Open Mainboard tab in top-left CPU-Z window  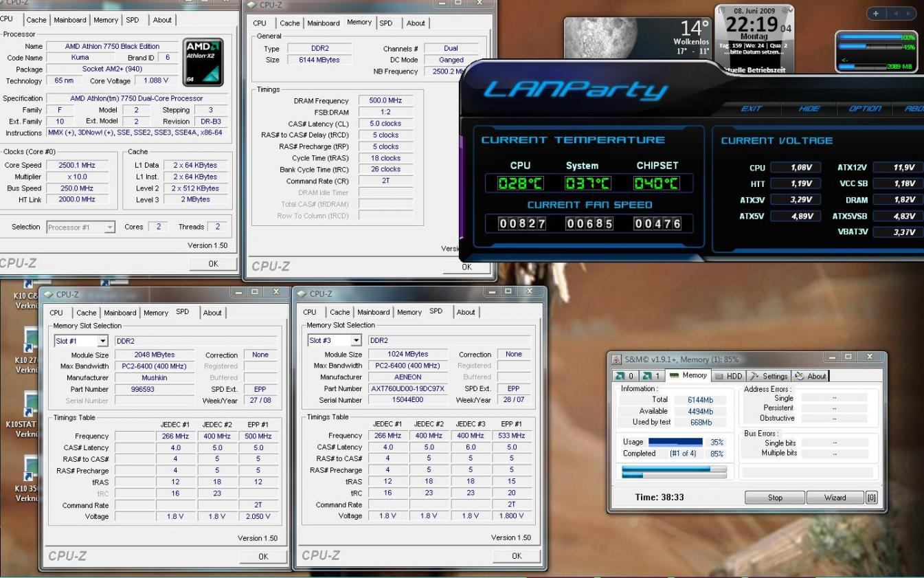(x=70, y=20)
